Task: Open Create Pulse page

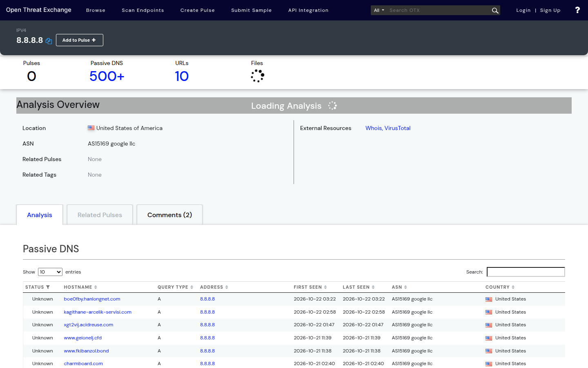Action: (198, 10)
